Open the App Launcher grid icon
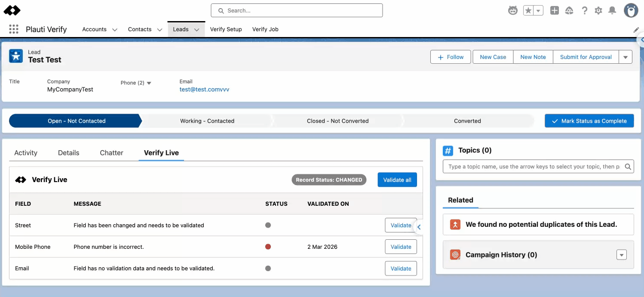Viewport: 644px width, 297px height. (14, 29)
